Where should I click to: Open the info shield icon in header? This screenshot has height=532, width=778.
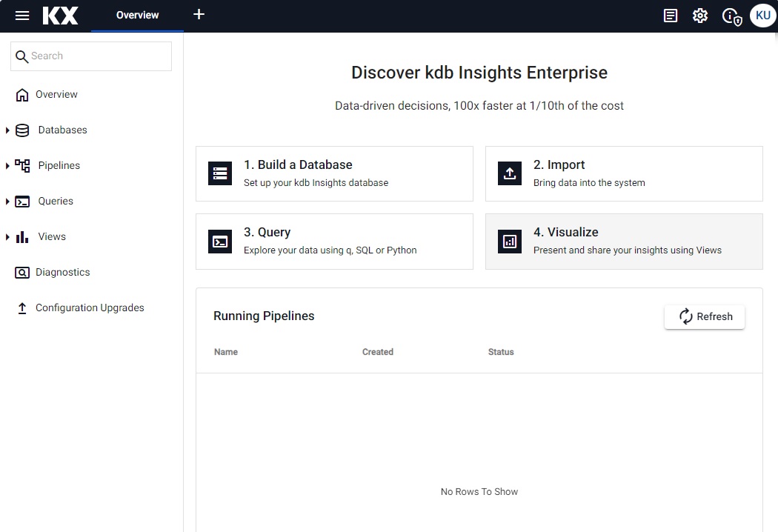coord(732,17)
